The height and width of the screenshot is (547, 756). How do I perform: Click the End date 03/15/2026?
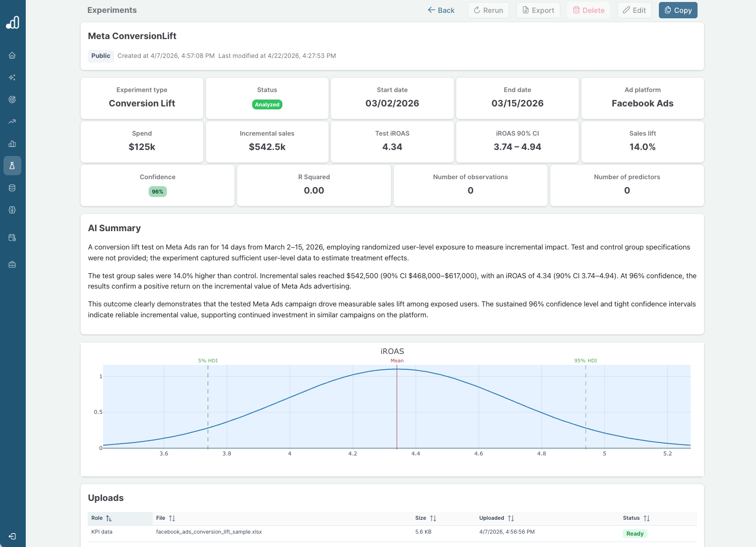click(517, 103)
